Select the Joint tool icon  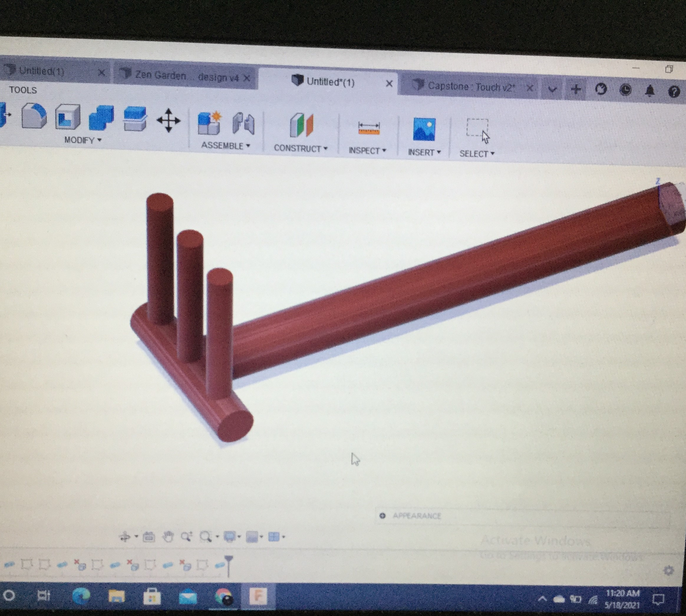point(243,124)
